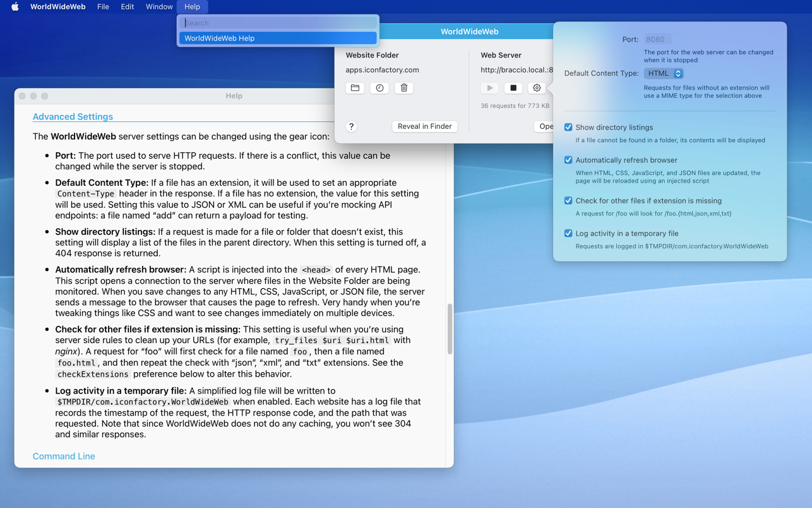The width and height of the screenshot is (812, 508).
Task: Follow the Command Line link
Action: 64,456
